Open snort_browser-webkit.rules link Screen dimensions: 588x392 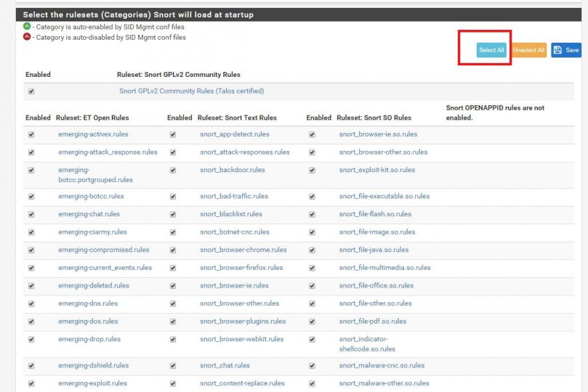click(242, 339)
